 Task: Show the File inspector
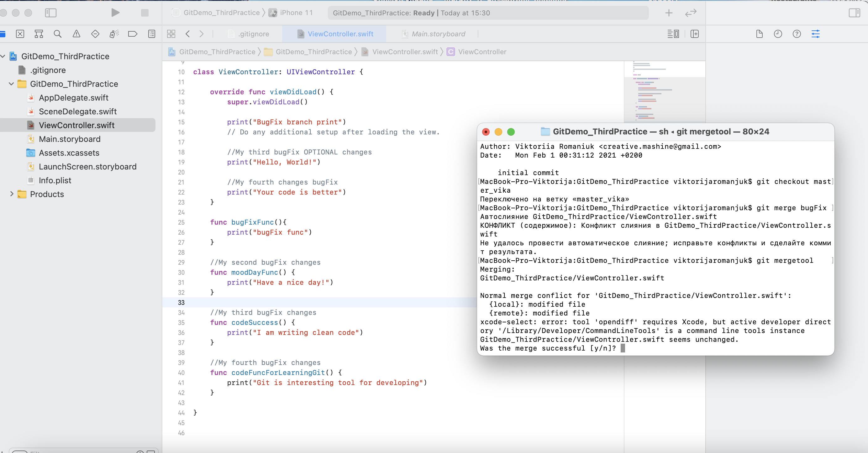point(759,34)
